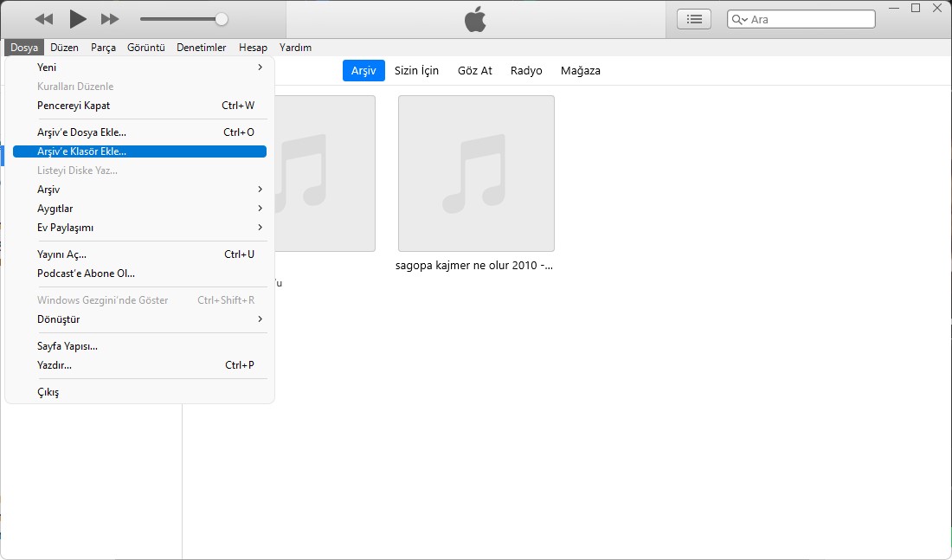Open the sagopa kajmer album thumbnail
This screenshot has width=952, height=560.
(476, 173)
